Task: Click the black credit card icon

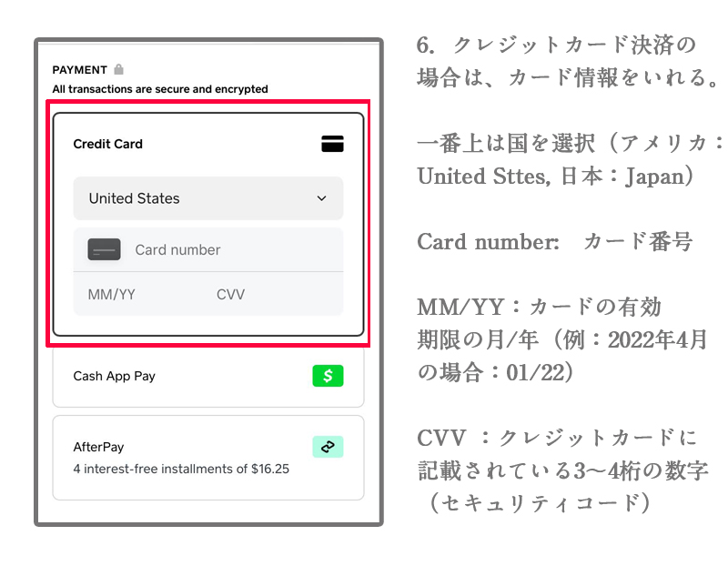Action: point(332,144)
